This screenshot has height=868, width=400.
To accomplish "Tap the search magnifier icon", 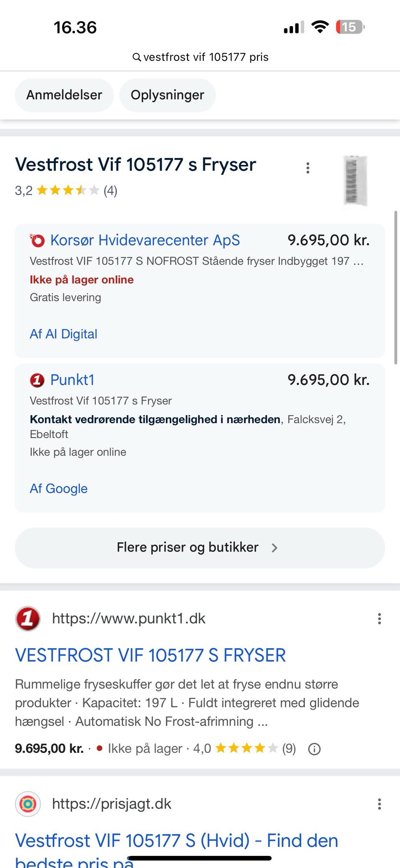I will coord(137,57).
